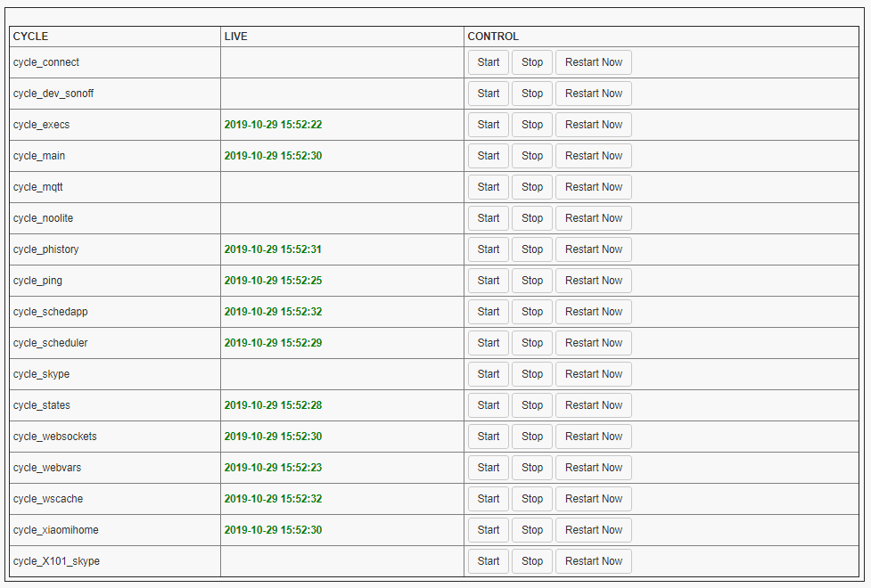871x588 pixels.
Task: Click Restart Now for cycle_noolite
Action: click(593, 218)
